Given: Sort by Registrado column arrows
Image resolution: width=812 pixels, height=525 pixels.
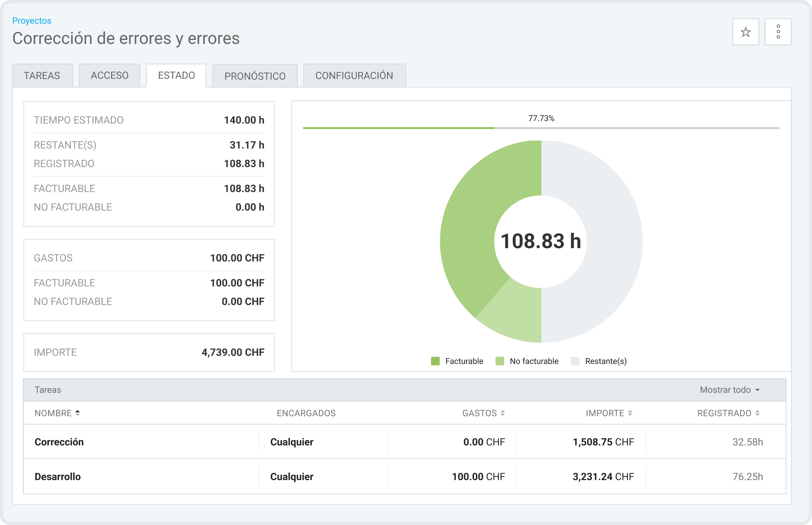Looking at the screenshot, I should tap(757, 413).
